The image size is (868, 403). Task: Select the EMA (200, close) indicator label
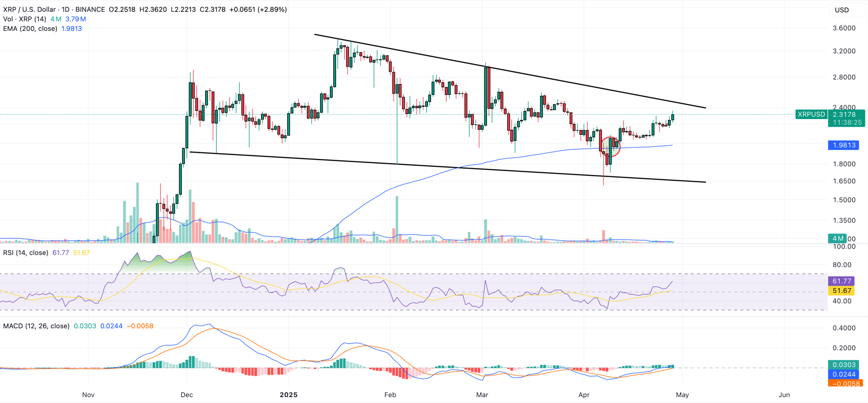pyautogui.click(x=30, y=28)
